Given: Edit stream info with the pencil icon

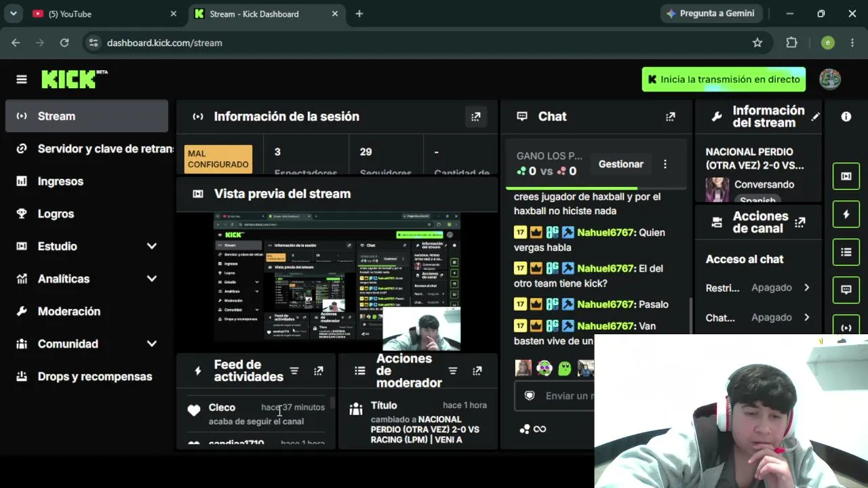Looking at the screenshot, I should (816, 117).
